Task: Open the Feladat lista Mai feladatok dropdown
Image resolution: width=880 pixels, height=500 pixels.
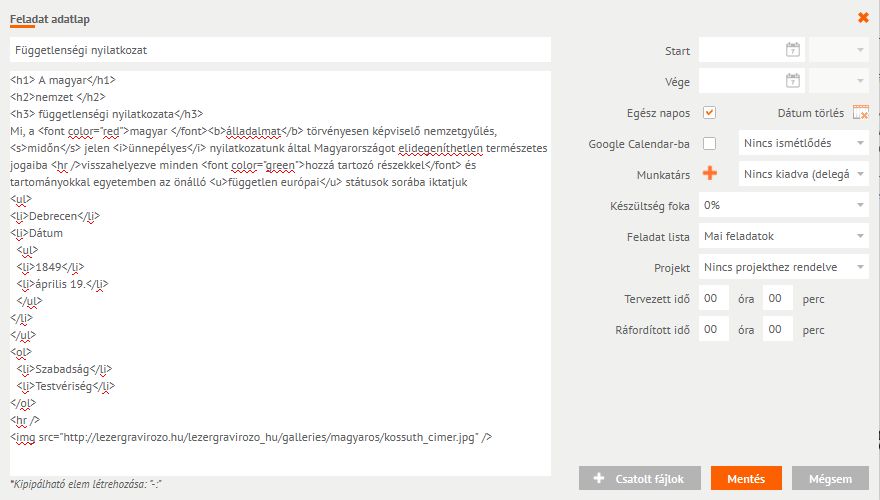Action: (x=783, y=236)
